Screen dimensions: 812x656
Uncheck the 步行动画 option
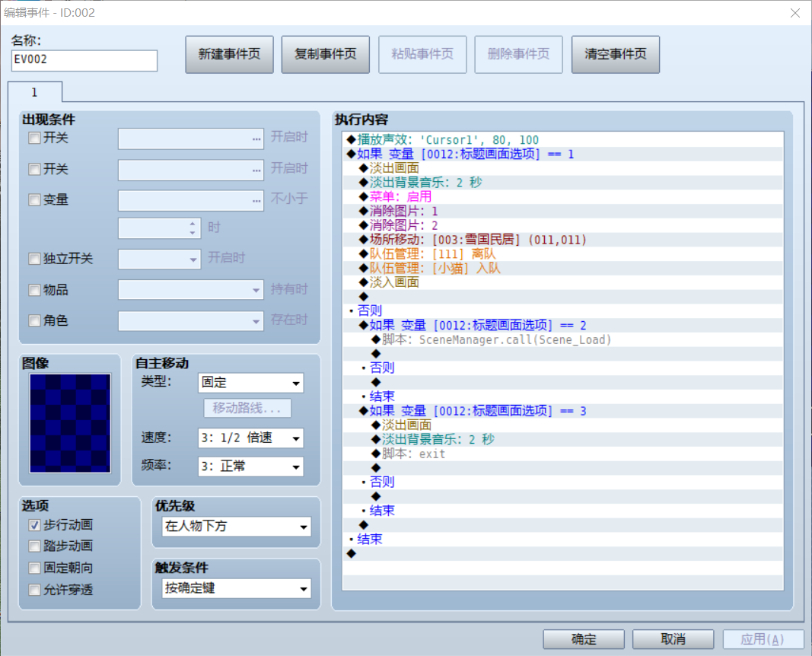pos(35,525)
